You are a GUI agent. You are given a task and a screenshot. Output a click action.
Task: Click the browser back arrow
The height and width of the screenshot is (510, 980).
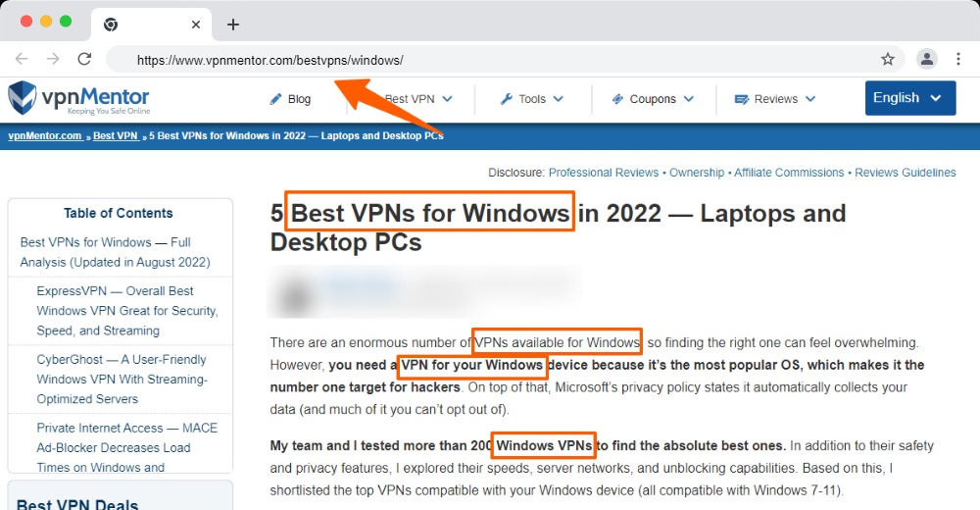coord(22,59)
